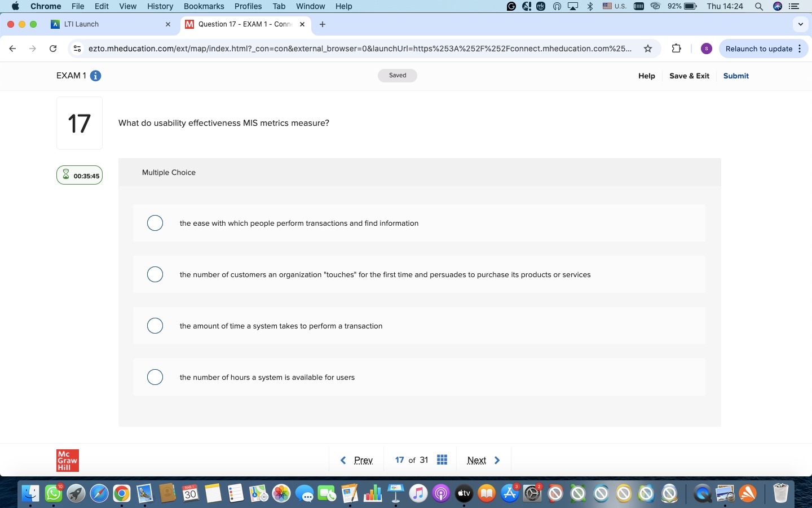Choose the option about system availability hours

[155, 377]
